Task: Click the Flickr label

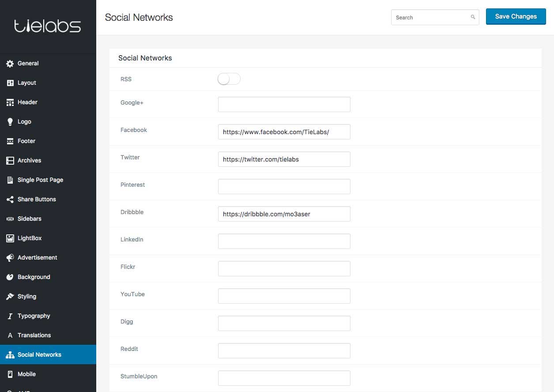Action: [128, 267]
